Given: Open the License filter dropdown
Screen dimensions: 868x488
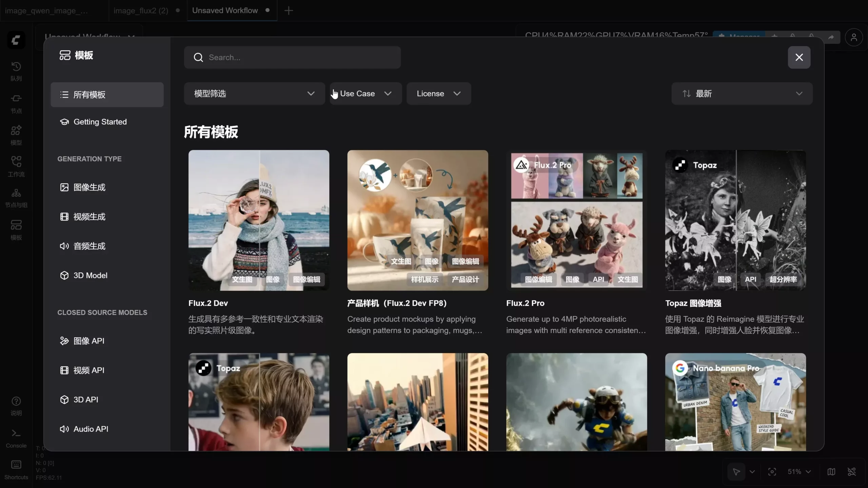Looking at the screenshot, I should pyautogui.click(x=438, y=94).
